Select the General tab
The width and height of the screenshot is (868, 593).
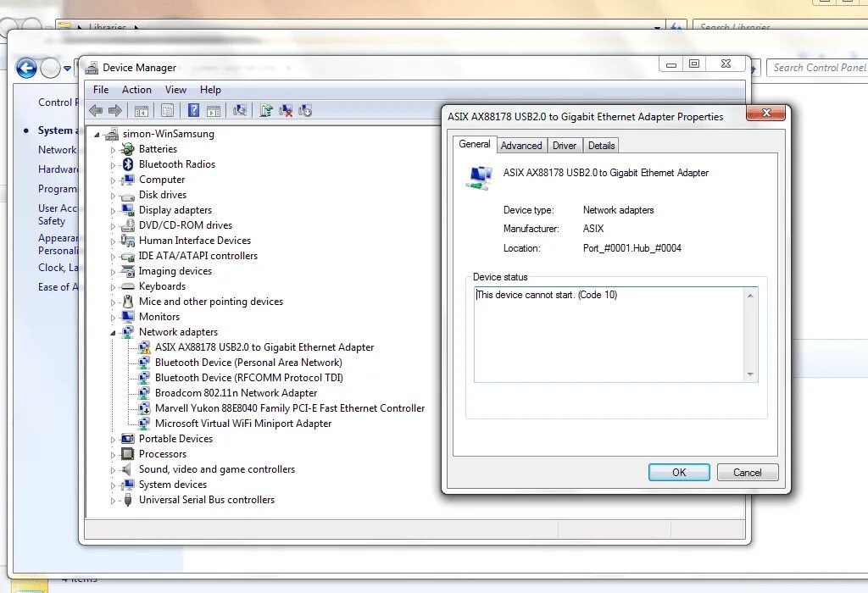pyautogui.click(x=475, y=144)
